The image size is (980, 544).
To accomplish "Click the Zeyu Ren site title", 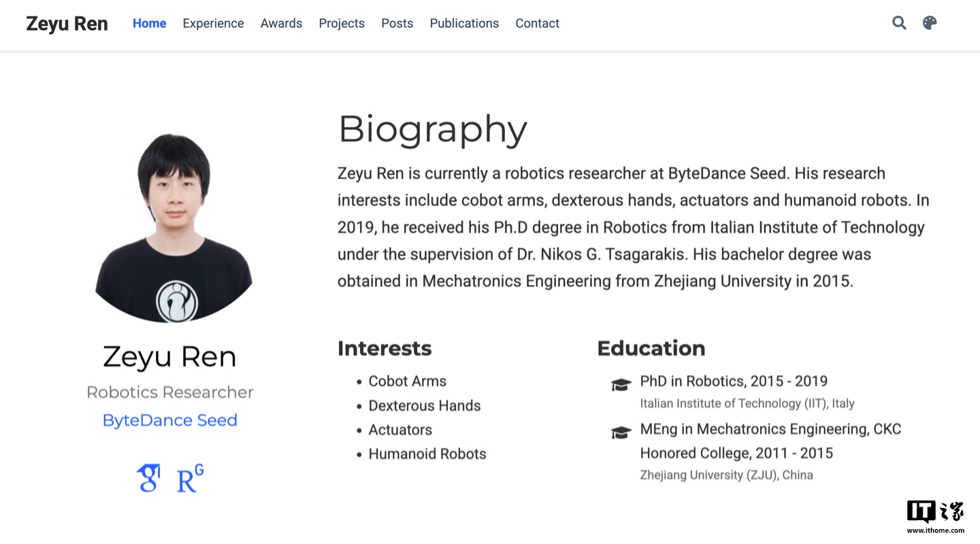I will click(67, 23).
